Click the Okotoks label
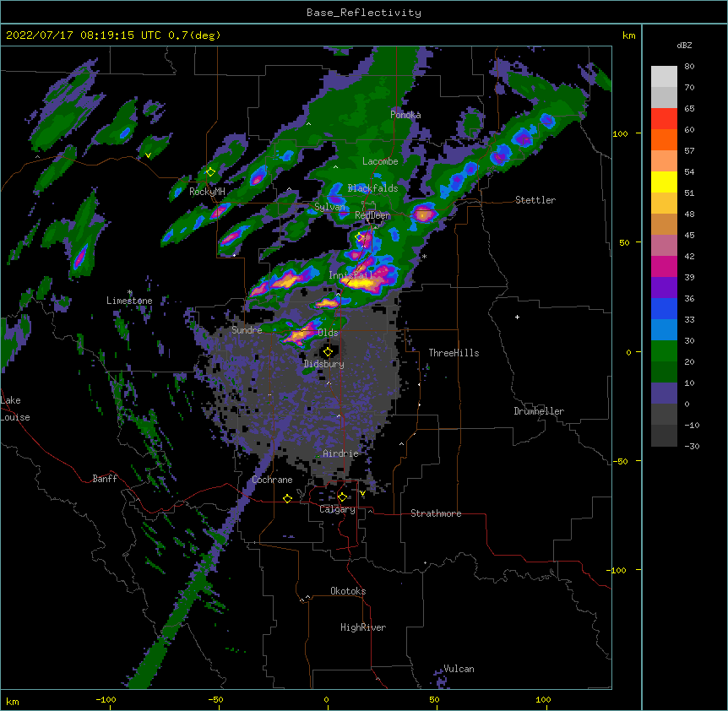Screen dimensions: 728x711 (348, 591)
